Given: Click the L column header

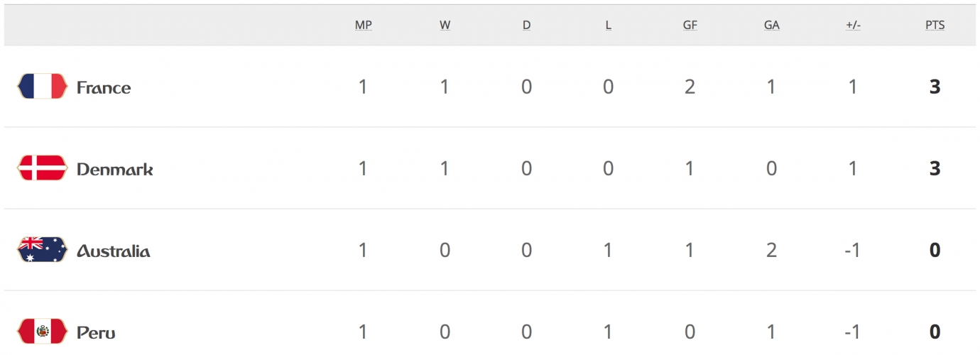Looking at the screenshot, I should tap(609, 25).
